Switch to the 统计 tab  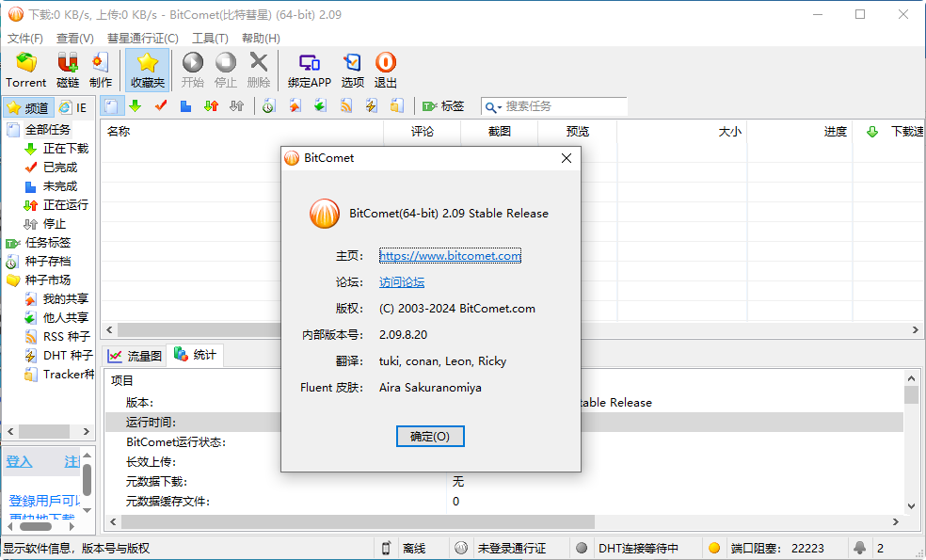tap(196, 355)
